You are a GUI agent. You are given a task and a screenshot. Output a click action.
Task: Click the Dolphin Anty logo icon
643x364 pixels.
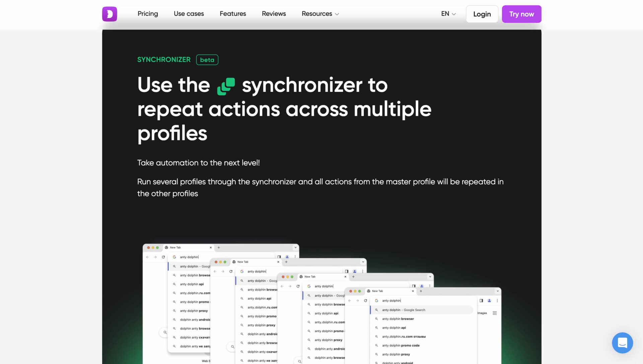click(110, 14)
